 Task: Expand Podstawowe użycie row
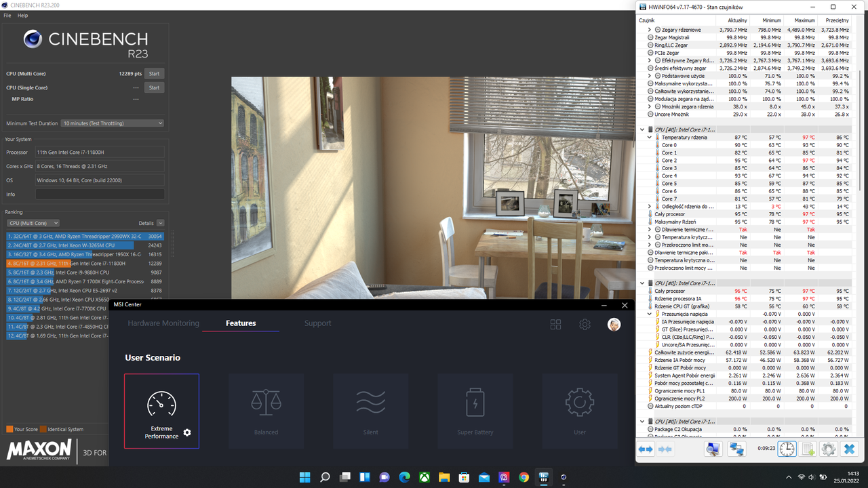click(x=650, y=76)
